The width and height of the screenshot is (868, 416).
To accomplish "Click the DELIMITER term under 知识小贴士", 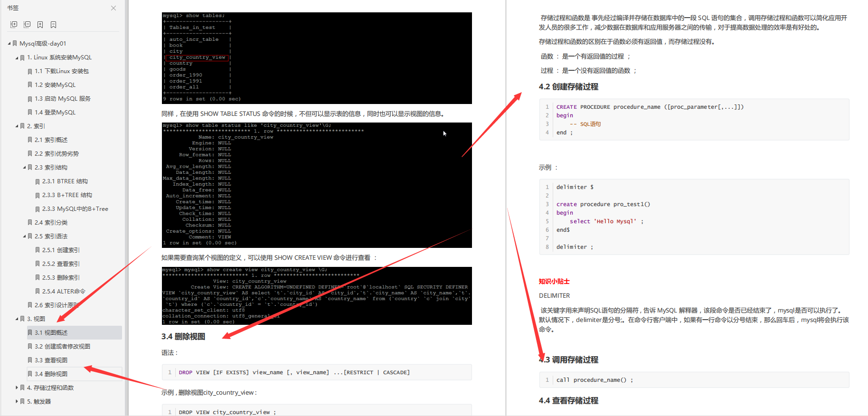I will tap(555, 296).
